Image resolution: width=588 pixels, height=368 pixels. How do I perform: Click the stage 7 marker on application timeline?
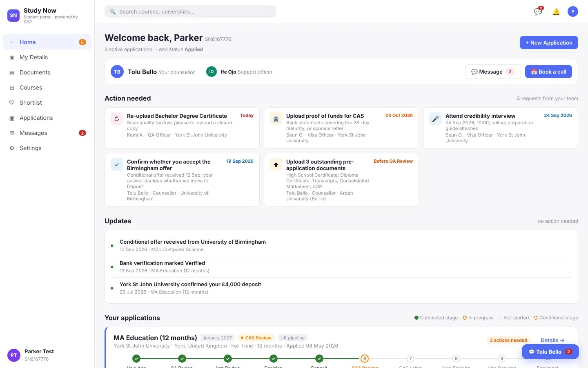coord(410,359)
